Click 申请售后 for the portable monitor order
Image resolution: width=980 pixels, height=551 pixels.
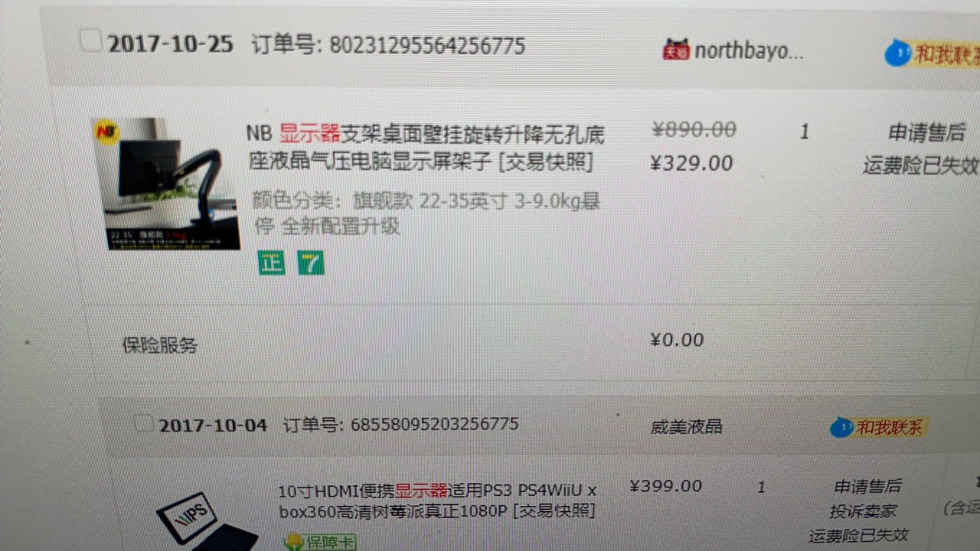click(867, 486)
